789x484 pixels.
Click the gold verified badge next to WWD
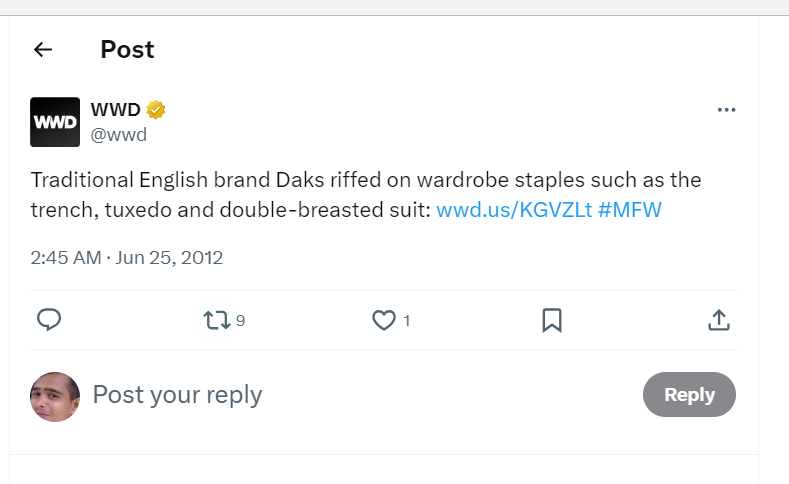click(x=156, y=110)
